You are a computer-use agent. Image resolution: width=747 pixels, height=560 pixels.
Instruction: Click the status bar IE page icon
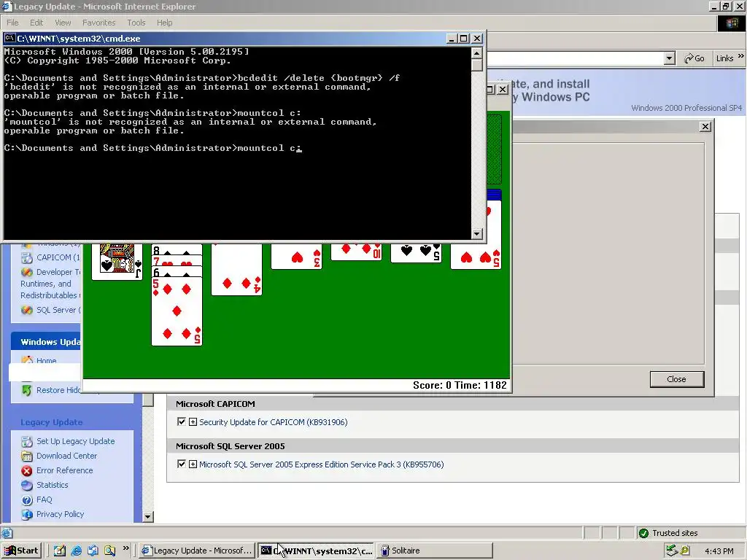tap(7, 533)
